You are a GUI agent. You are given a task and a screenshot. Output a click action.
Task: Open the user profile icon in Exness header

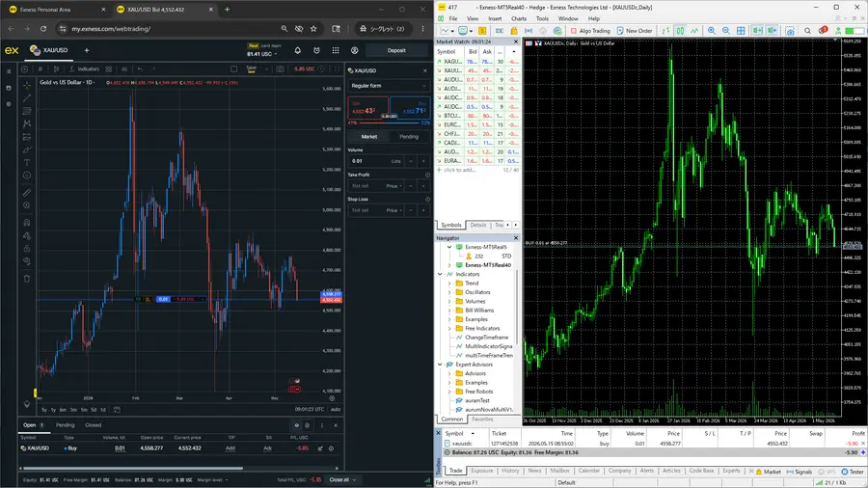pyautogui.click(x=354, y=50)
